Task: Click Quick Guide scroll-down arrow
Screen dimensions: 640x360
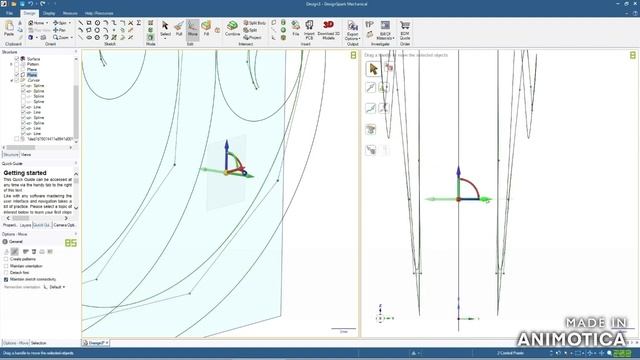Action: (x=76, y=208)
